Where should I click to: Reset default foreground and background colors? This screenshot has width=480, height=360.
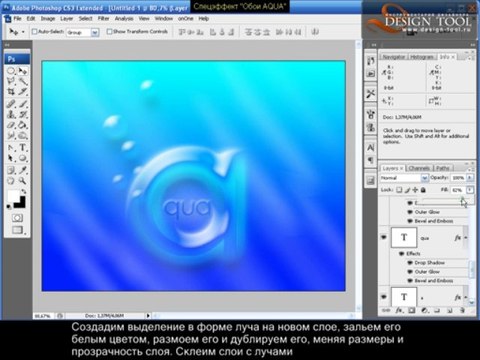click(9, 207)
